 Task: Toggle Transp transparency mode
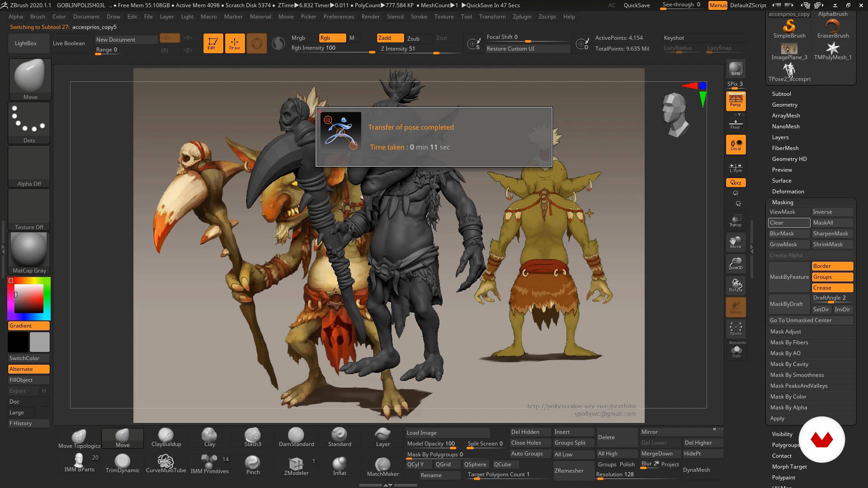pos(736,221)
